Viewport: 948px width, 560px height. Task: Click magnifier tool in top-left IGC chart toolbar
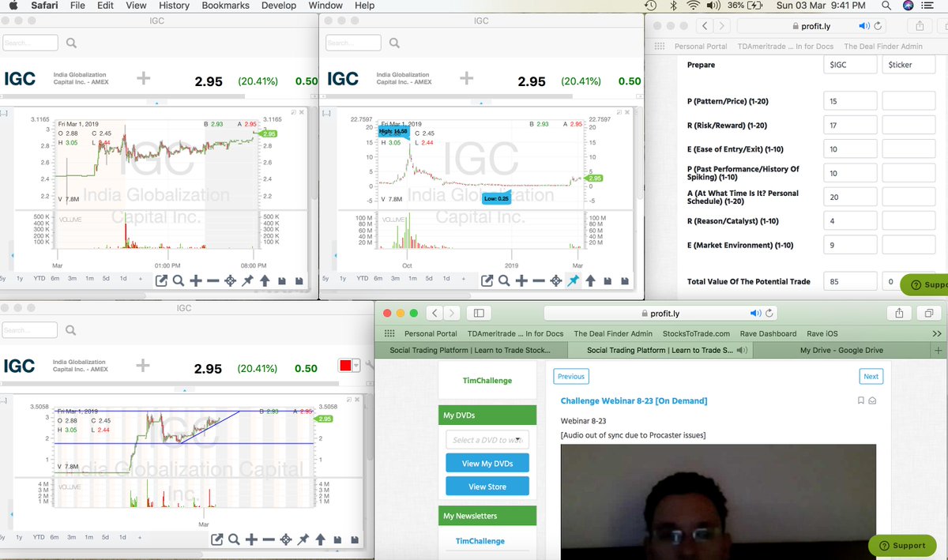[179, 280]
